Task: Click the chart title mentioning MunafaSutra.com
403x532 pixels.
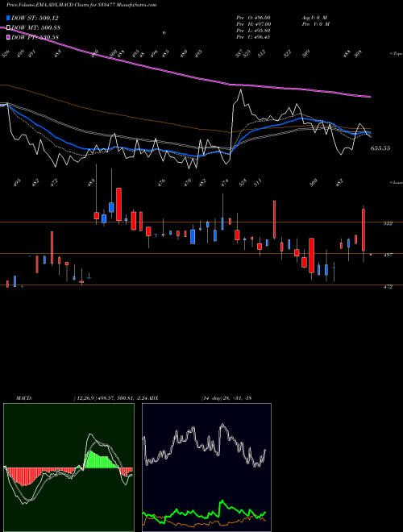Action: pyautogui.click(x=81, y=5)
